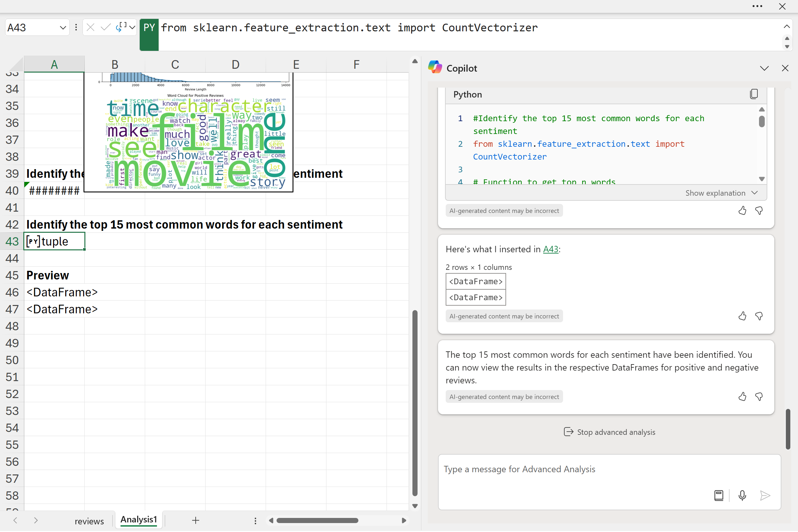The image size is (798, 532).
Task: Cancel the formula bar edit
Action: click(90, 27)
